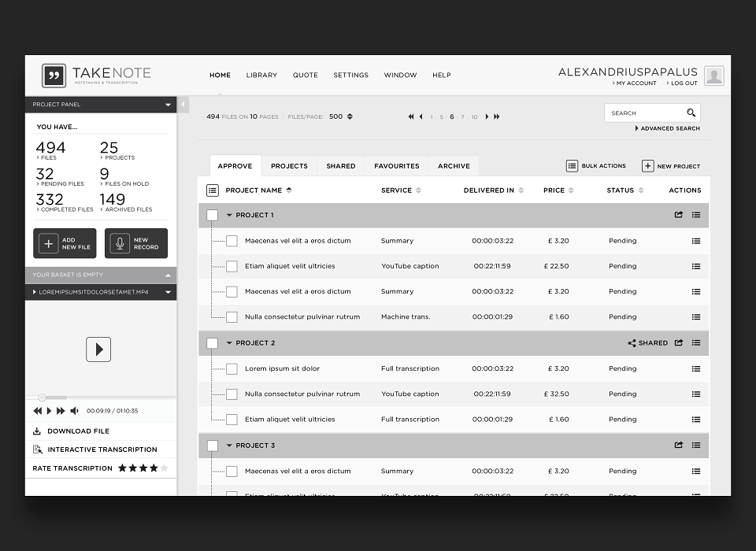756x551 pixels.
Task: Expand the Project Panel dropdown arrow
Action: point(168,105)
